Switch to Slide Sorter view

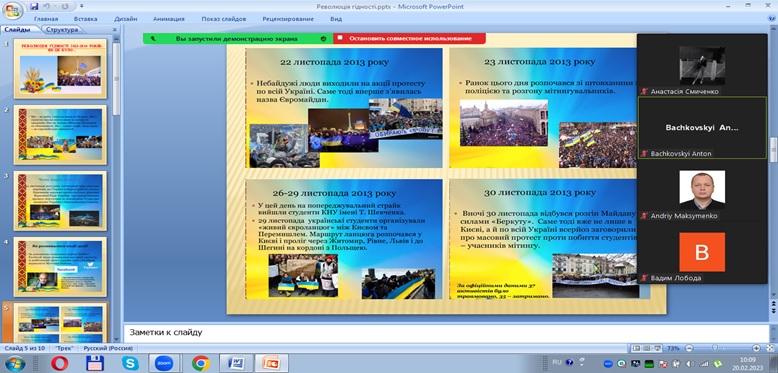pos(647,348)
